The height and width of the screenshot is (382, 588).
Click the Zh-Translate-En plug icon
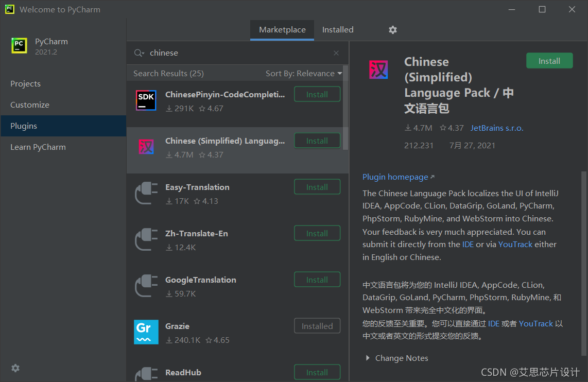146,239
